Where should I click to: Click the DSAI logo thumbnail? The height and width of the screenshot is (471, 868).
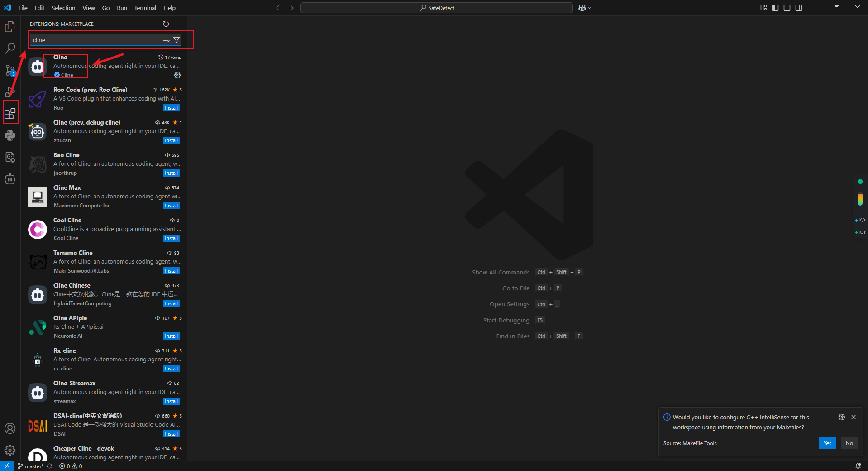click(38, 425)
